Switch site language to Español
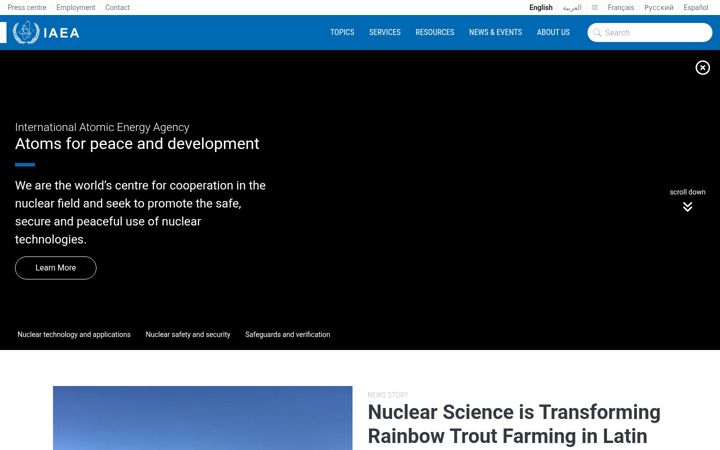Image resolution: width=720 pixels, height=450 pixels. (696, 7)
